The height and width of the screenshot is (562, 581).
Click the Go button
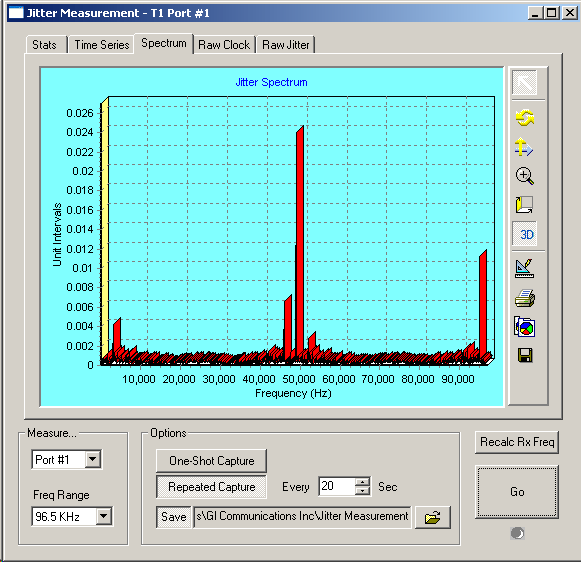point(517,492)
